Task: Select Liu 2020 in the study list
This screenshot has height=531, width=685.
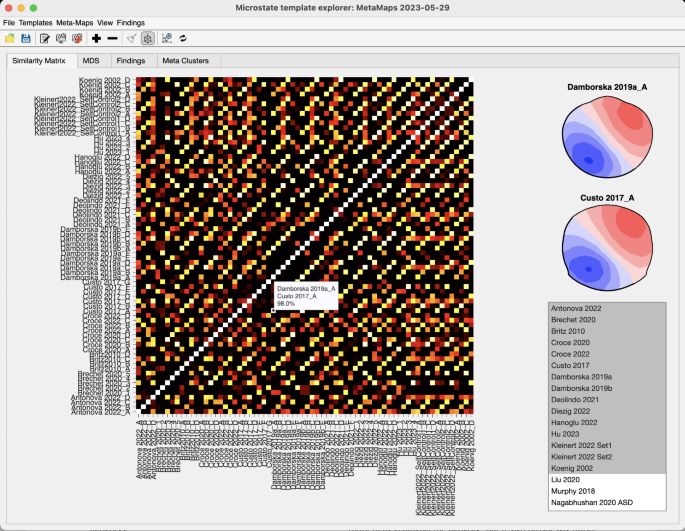Action: pyautogui.click(x=566, y=479)
